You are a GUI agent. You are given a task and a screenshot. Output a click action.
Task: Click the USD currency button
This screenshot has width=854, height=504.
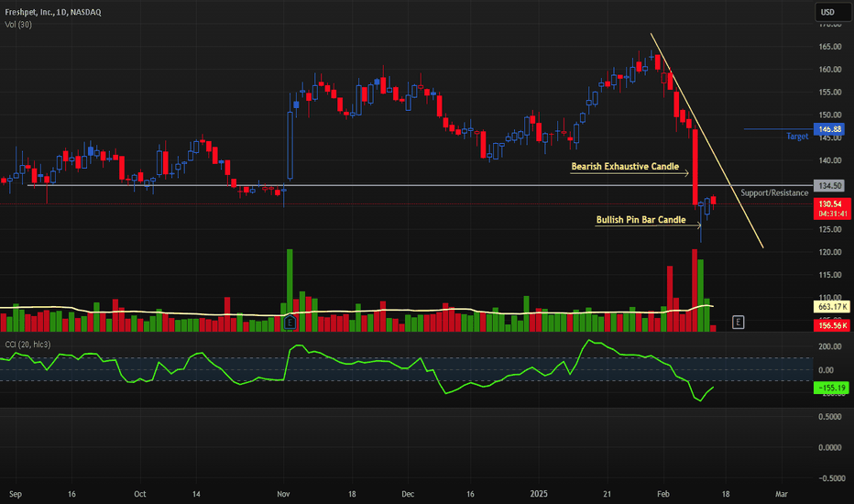point(833,12)
